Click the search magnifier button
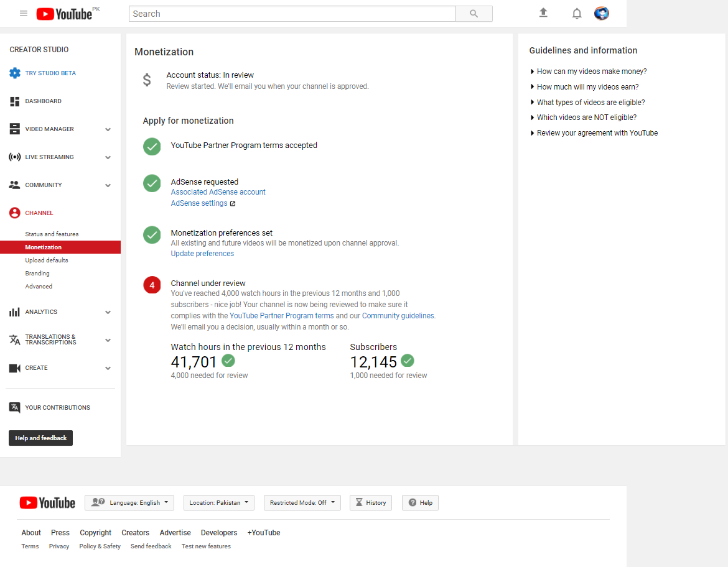This screenshot has width=728, height=567. click(474, 14)
